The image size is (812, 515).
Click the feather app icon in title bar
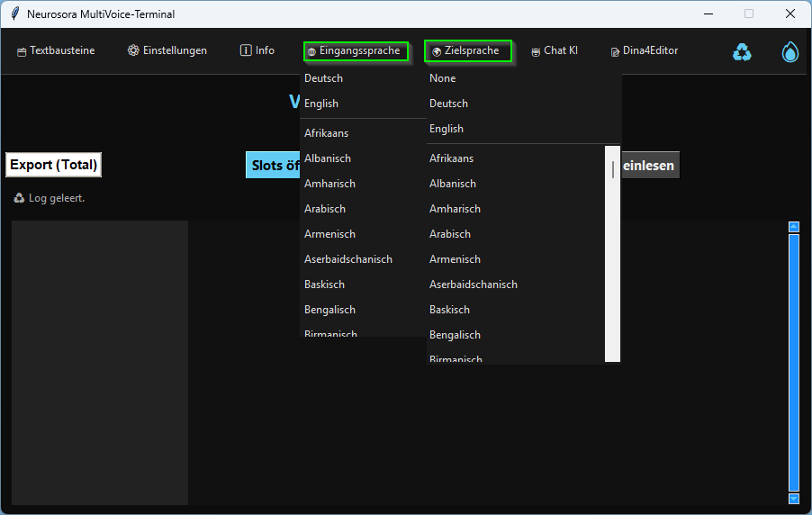[x=14, y=14]
